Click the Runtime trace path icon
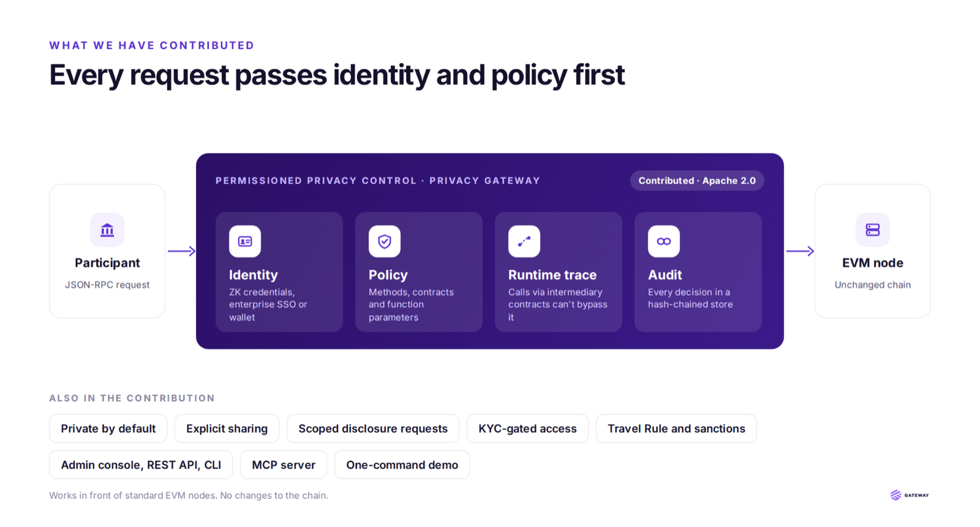Image resolution: width=980 pixels, height=527 pixels. (524, 241)
